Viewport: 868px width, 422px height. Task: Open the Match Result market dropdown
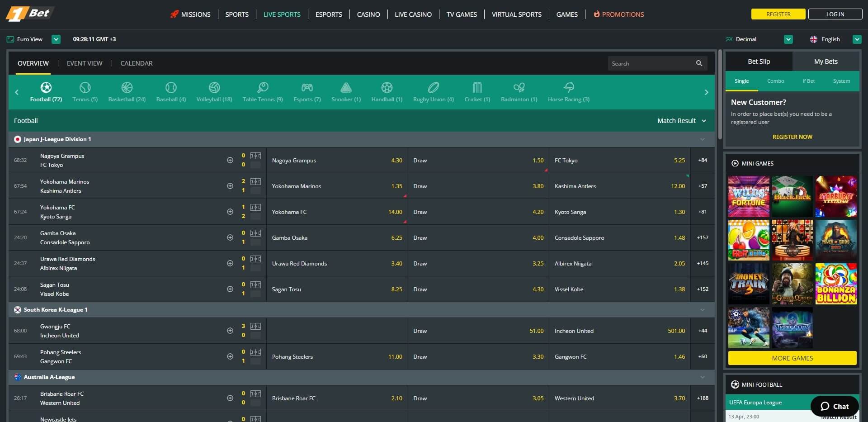pyautogui.click(x=682, y=121)
